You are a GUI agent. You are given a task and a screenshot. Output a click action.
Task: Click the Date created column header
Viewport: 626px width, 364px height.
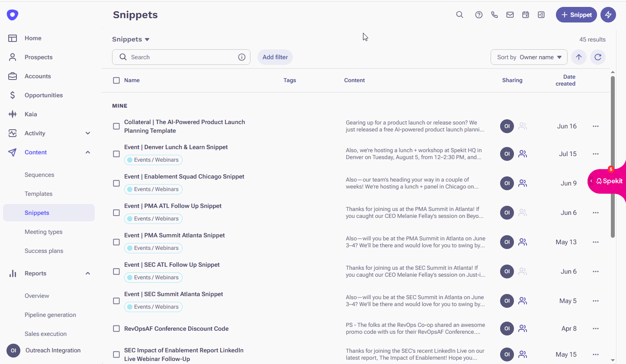(x=565, y=80)
